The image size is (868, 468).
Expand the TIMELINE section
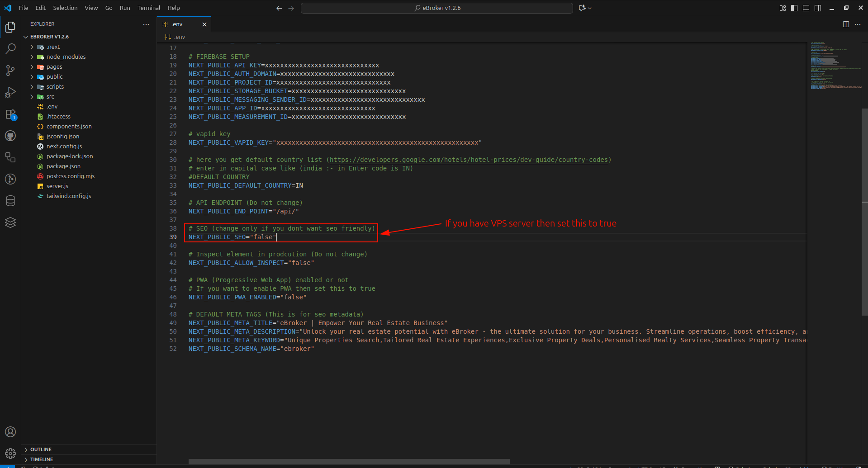42,459
